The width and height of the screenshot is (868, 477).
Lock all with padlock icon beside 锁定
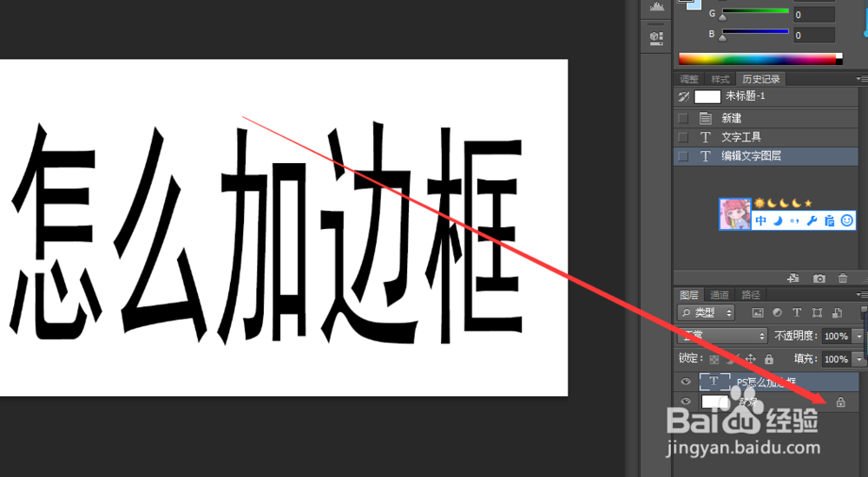point(769,358)
